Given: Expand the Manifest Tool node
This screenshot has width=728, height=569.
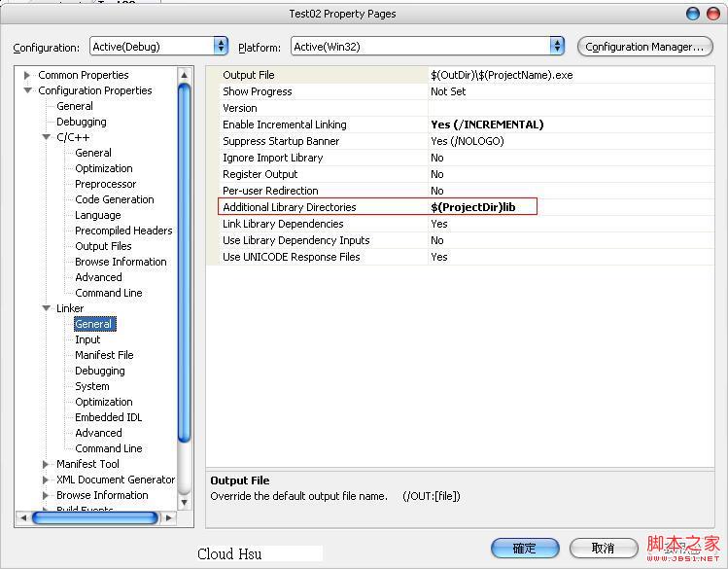Looking at the screenshot, I should [x=46, y=464].
